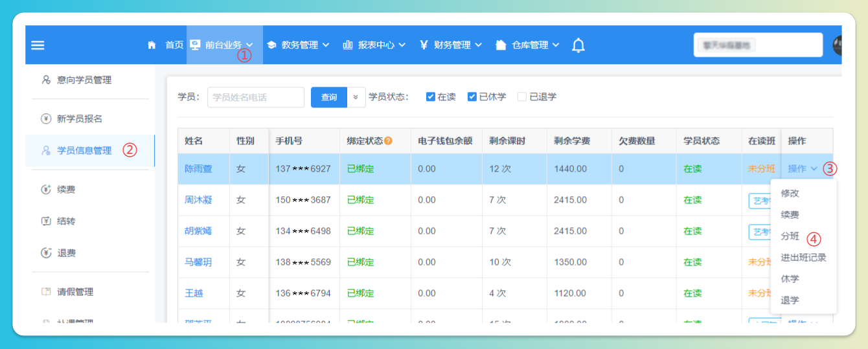Open 续费 in the left sidebar
This screenshot has width=868, height=349.
click(66, 189)
